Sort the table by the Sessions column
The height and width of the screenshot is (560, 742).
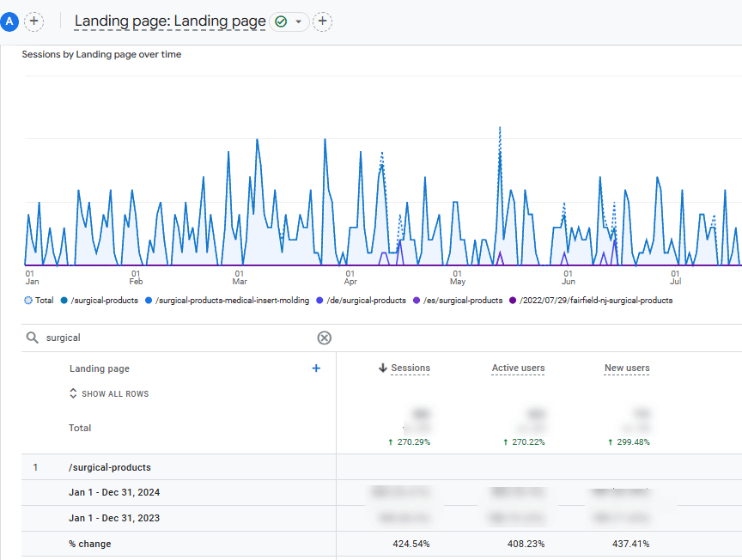pos(410,368)
